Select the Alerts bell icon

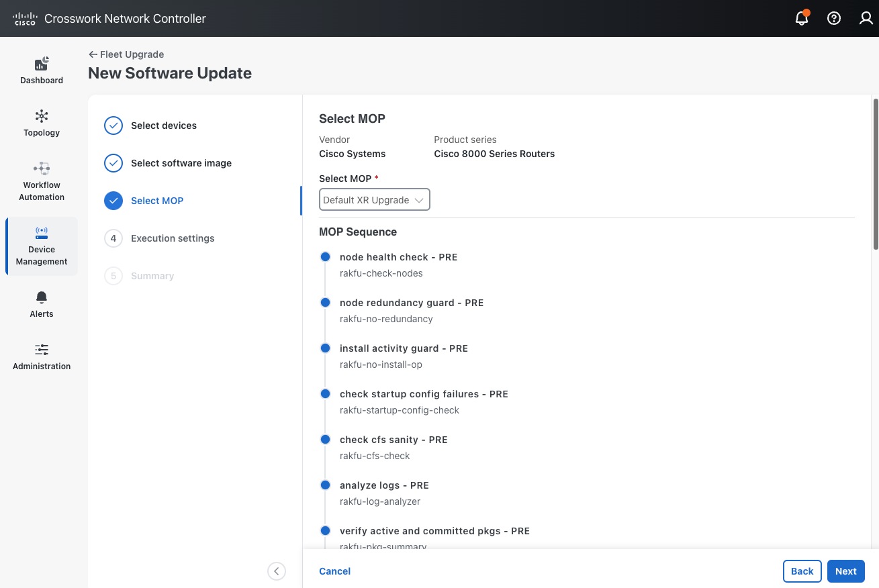point(42,304)
